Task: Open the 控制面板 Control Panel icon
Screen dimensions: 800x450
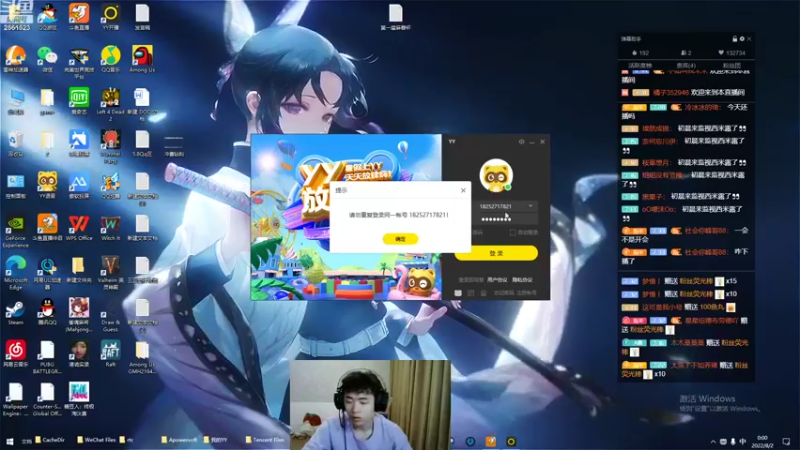Action: 15,185
